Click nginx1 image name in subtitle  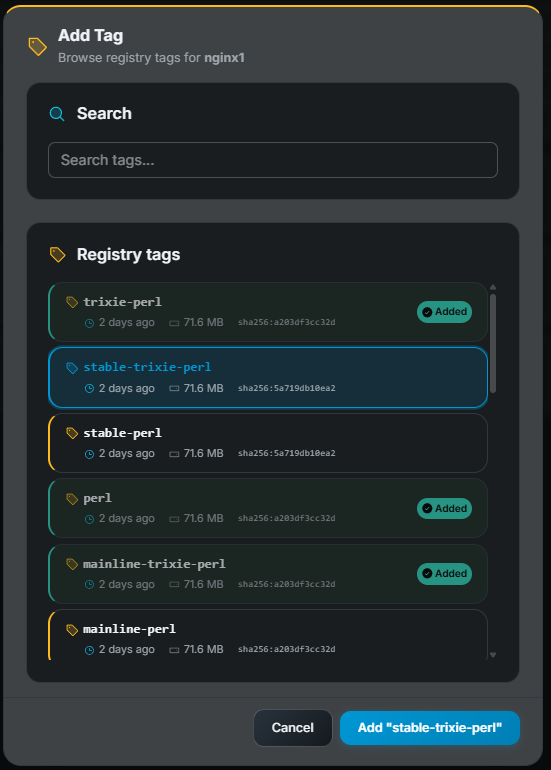point(224,58)
